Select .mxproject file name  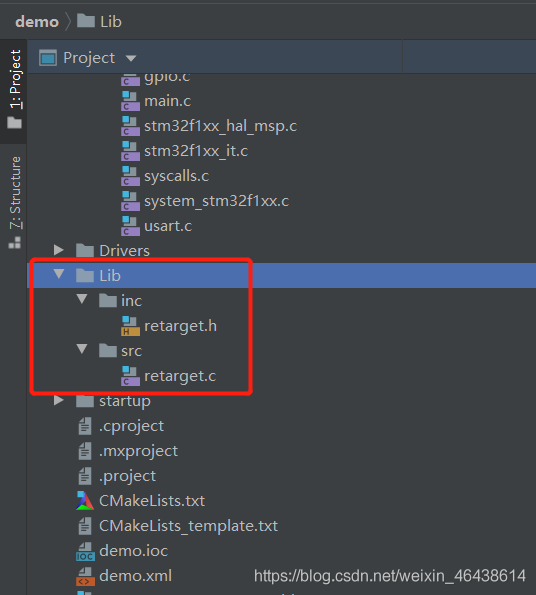[x=138, y=452]
